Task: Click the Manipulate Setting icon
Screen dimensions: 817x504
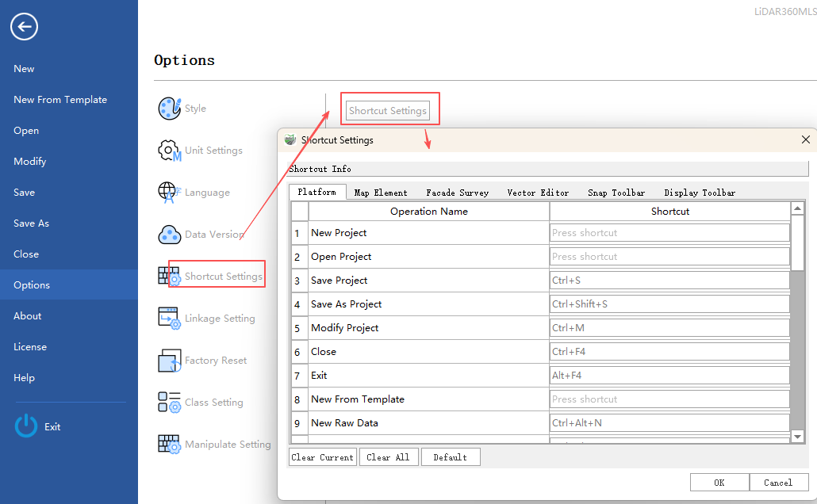Action: [x=170, y=445]
